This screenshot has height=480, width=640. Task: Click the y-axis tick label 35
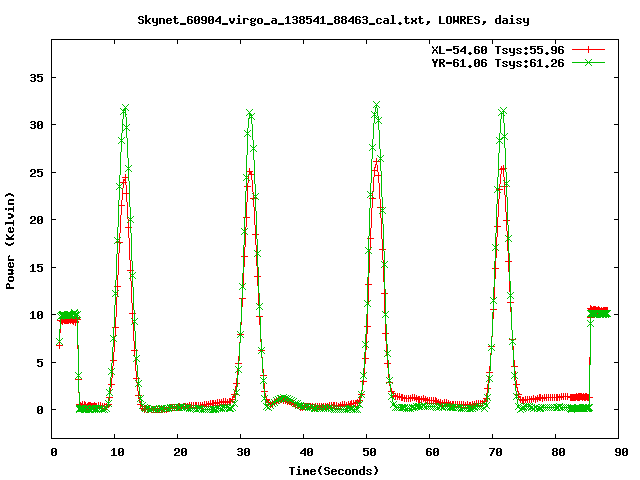(x=36, y=78)
